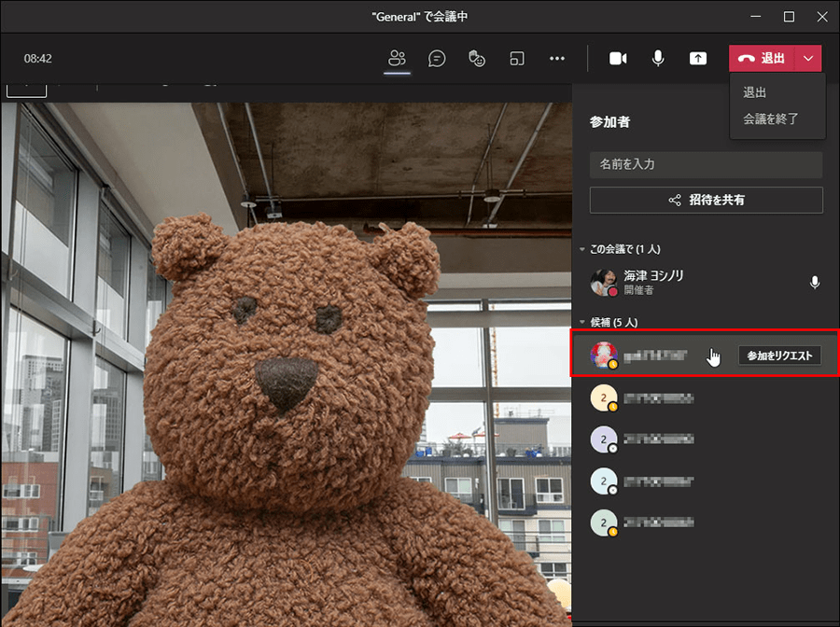Select 退出 from the dropdown menu

tap(755, 92)
